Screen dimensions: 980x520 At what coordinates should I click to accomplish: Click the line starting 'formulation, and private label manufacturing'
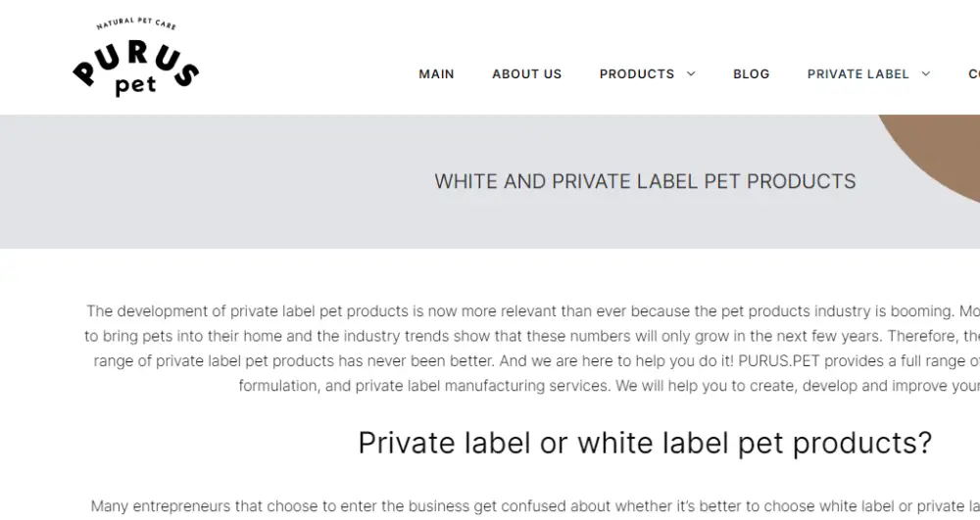point(610,386)
